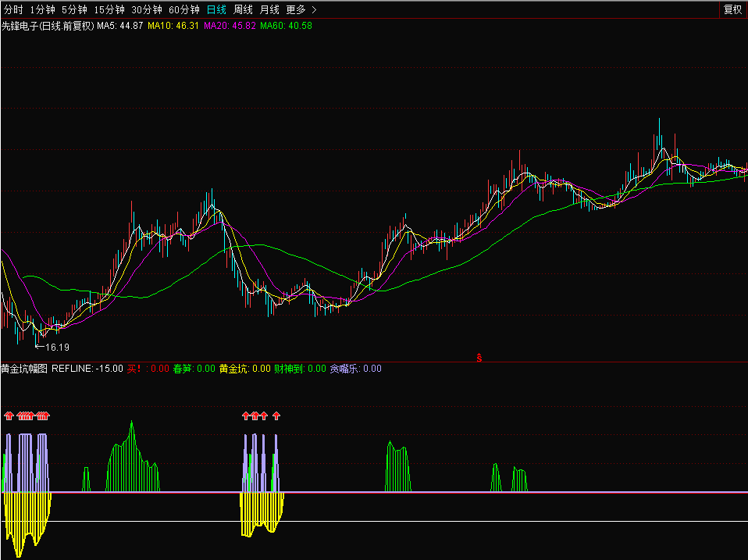Open the 30分钟 chart period
748x560 pixels.
click(x=147, y=10)
